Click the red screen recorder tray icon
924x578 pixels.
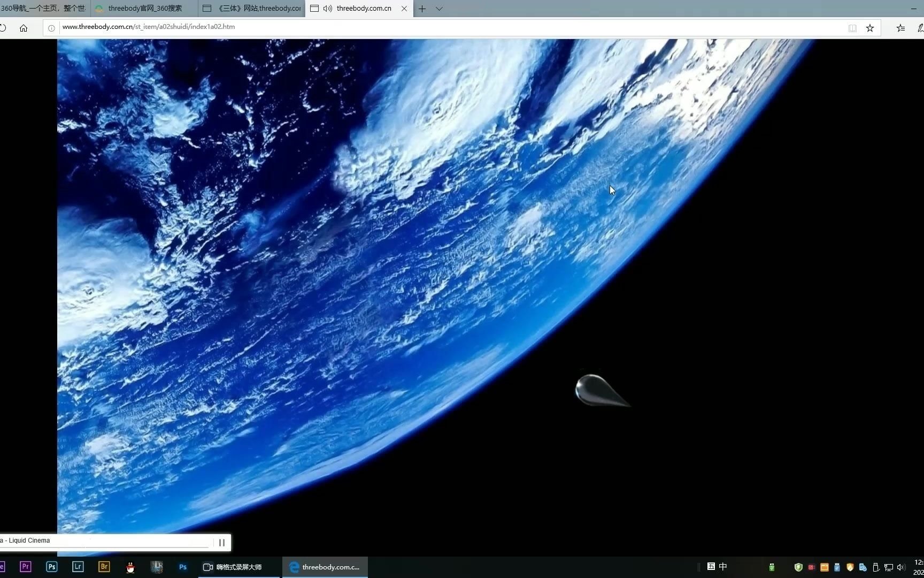pyautogui.click(x=811, y=567)
